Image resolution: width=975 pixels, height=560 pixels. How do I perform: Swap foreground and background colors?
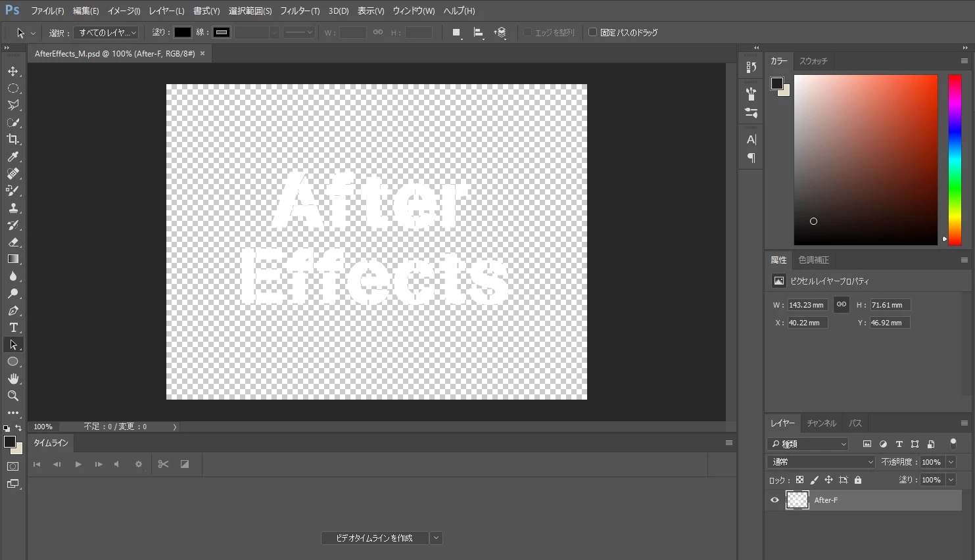(18, 428)
